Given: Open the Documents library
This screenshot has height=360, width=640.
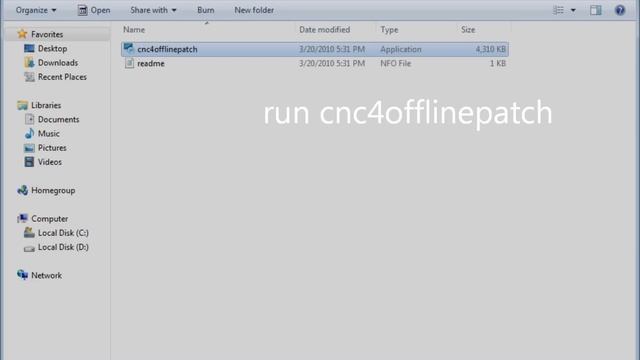Looking at the screenshot, I should pos(58,120).
